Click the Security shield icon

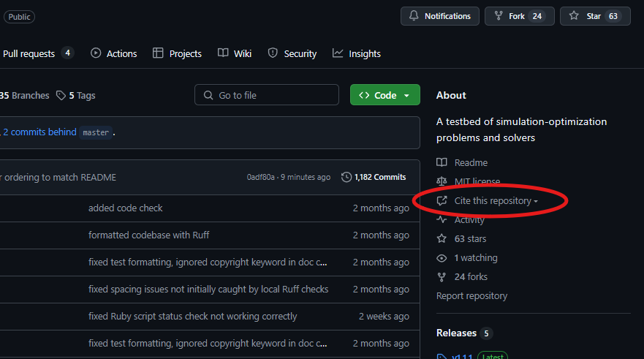[x=273, y=53]
